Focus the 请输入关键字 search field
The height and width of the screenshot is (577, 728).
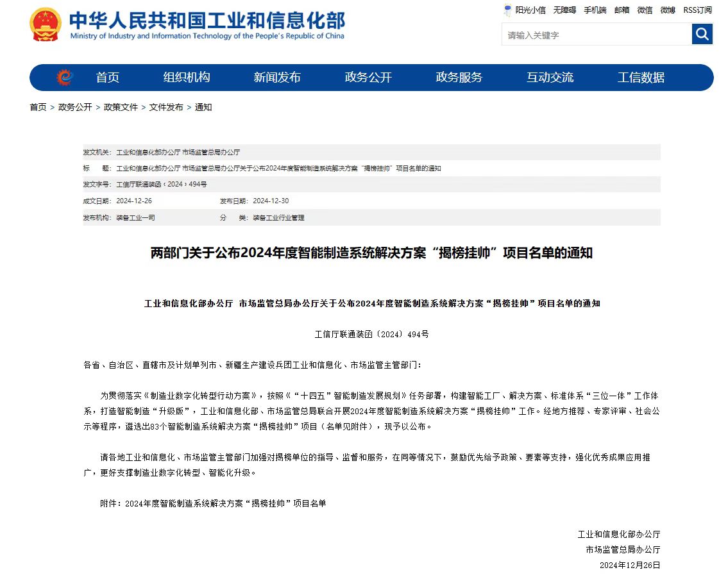(597, 35)
